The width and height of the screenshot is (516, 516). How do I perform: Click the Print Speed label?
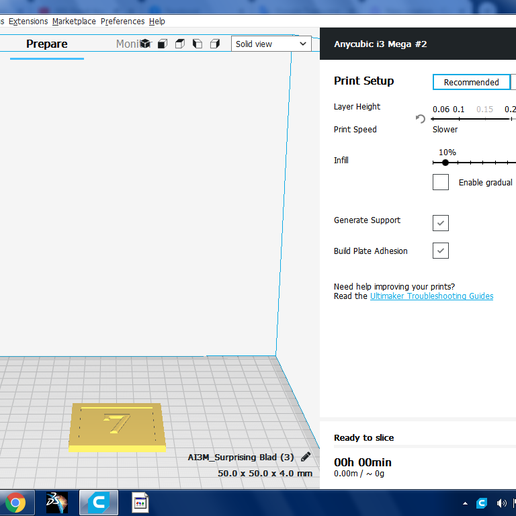tap(355, 129)
